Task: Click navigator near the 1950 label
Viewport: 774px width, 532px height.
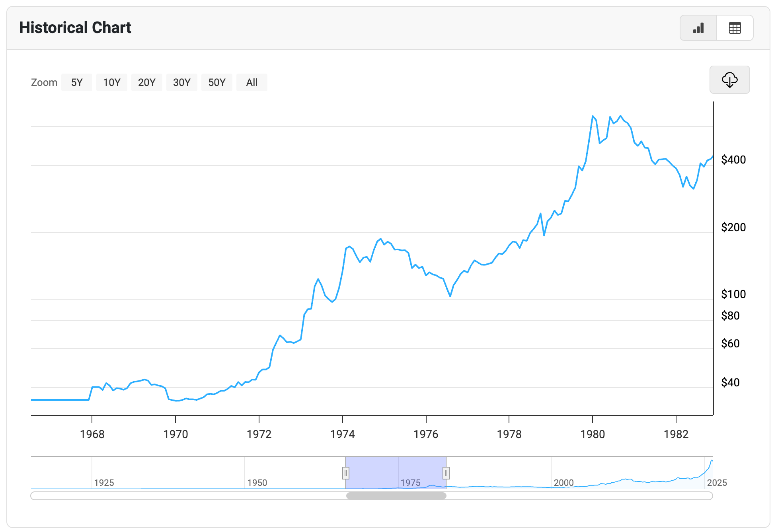Action: (x=257, y=482)
